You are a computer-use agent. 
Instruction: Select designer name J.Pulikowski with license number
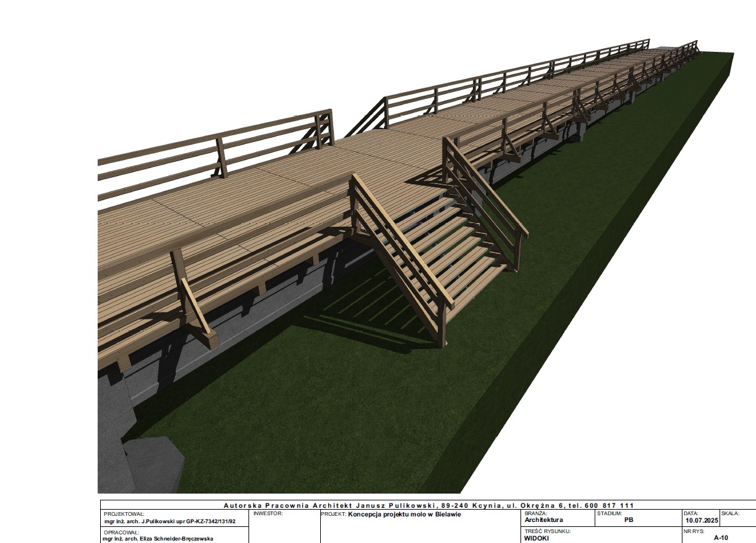click(x=170, y=521)
